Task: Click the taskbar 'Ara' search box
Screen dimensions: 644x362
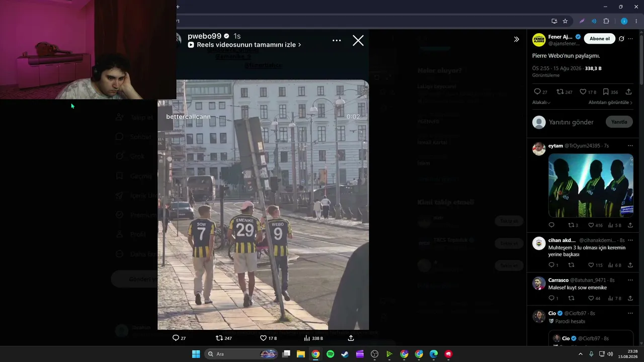Action: click(242, 354)
